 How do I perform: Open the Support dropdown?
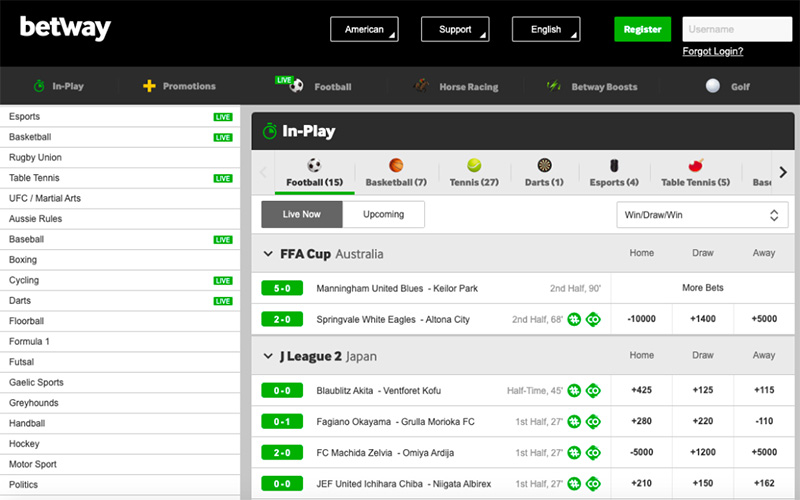click(455, 29)
